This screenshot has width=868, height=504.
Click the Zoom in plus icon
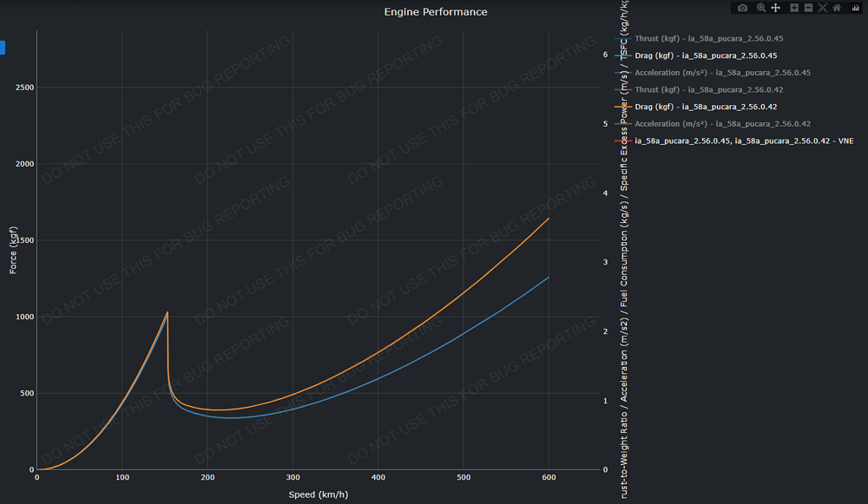794,8
